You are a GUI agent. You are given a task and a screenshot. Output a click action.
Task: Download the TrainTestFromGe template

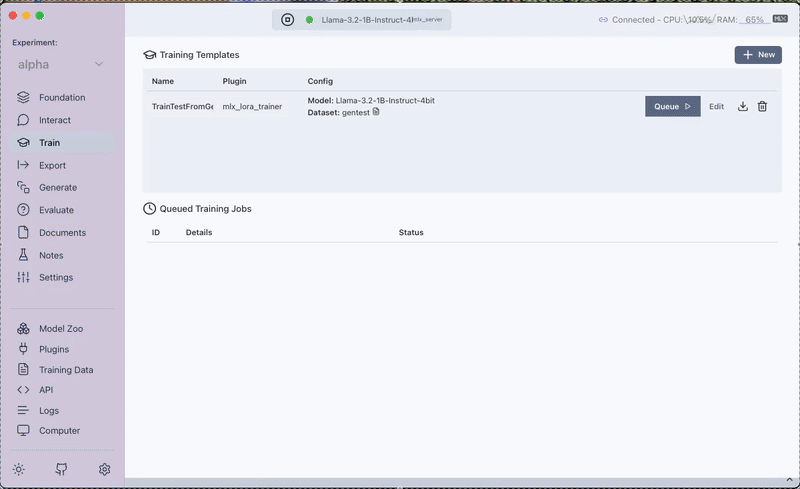[743, 107]
